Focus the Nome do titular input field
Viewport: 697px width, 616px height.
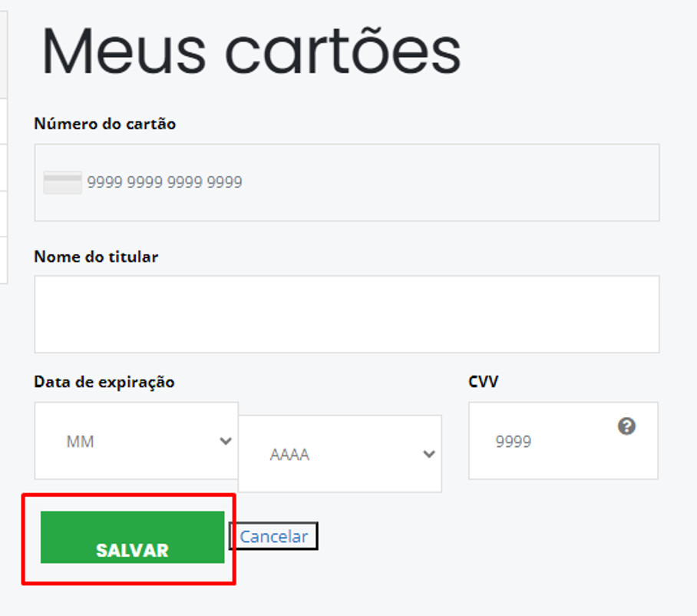coord(347,314)
